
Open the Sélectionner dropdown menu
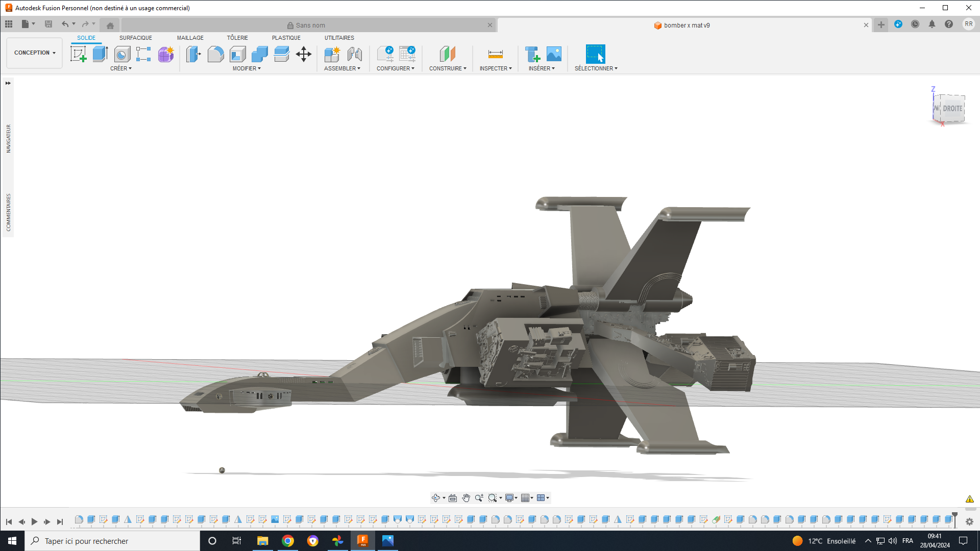point(596,68)
